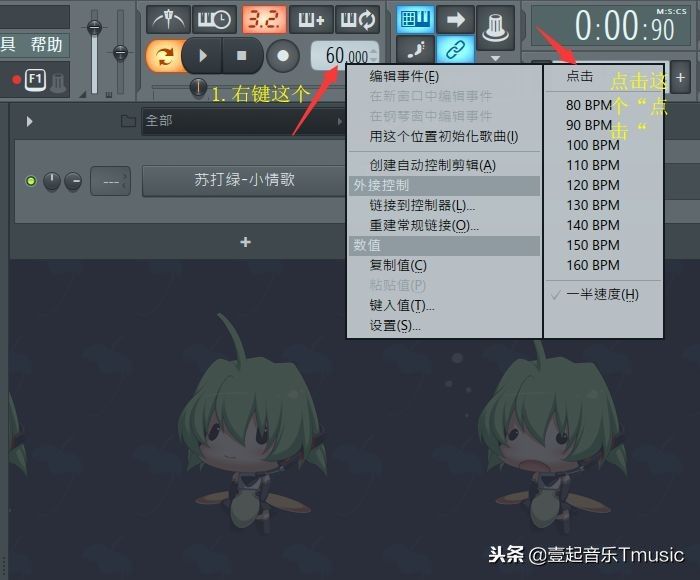Enable wait for input before playing
This screenshot has height=580, width=700.
click(214, 20)
